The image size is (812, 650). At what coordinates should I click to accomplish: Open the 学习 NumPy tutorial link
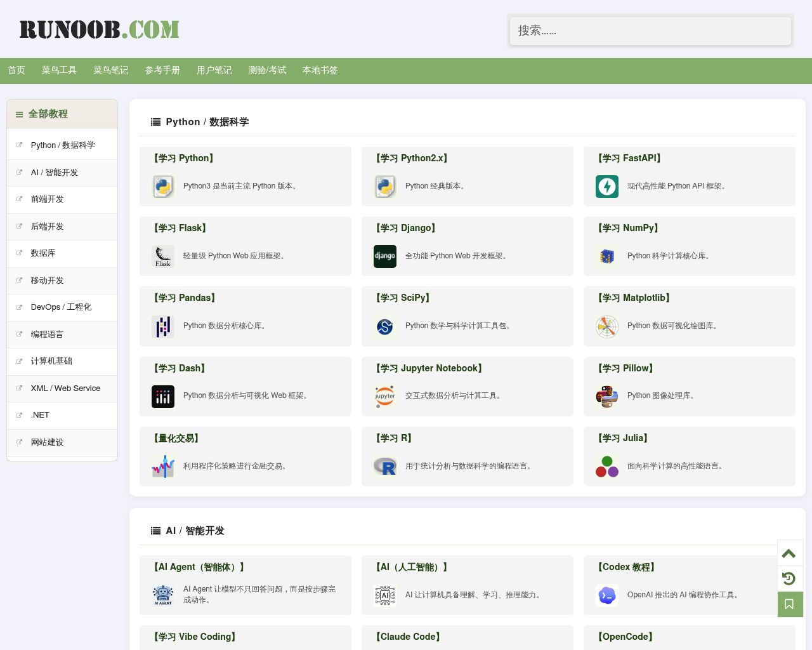click(x=629, y=228)
